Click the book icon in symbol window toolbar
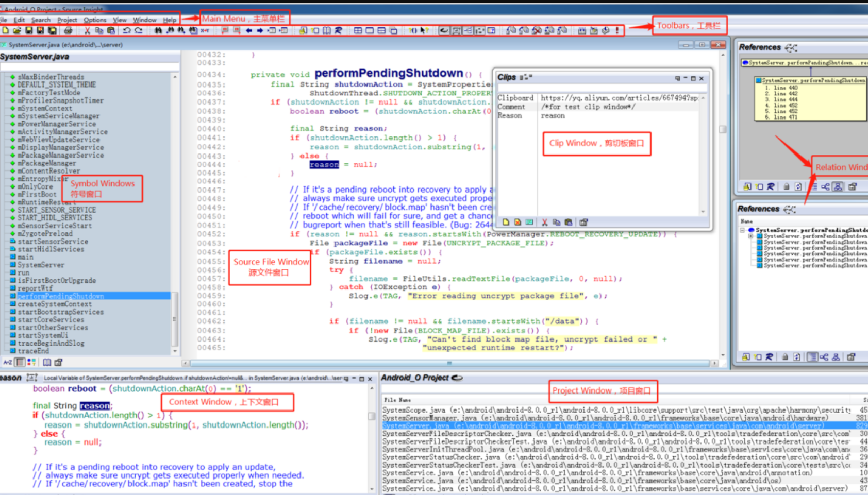 click(x=47, y=362)
